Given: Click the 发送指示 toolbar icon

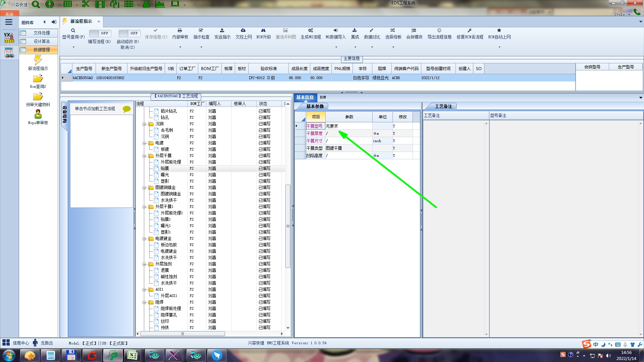Looking at the screenshot, I should [222, 31].
